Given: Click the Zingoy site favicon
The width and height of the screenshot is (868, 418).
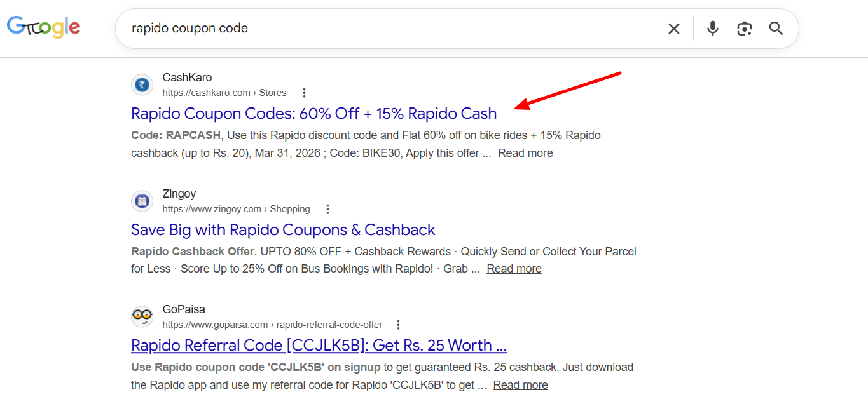Looking at the screenshot, I should coord(142,201).
